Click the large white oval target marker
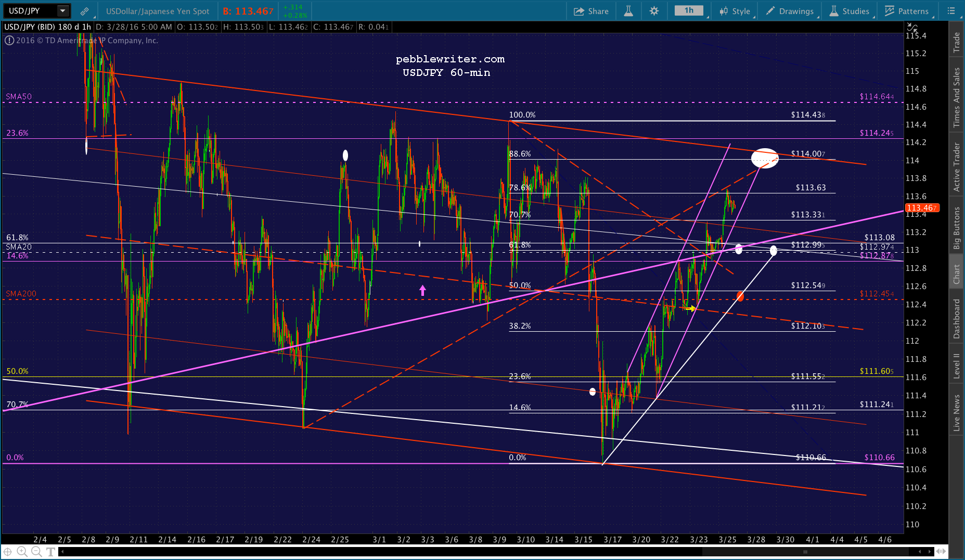The width and height of the screenshot is (965, 560). tap(765, 158)
